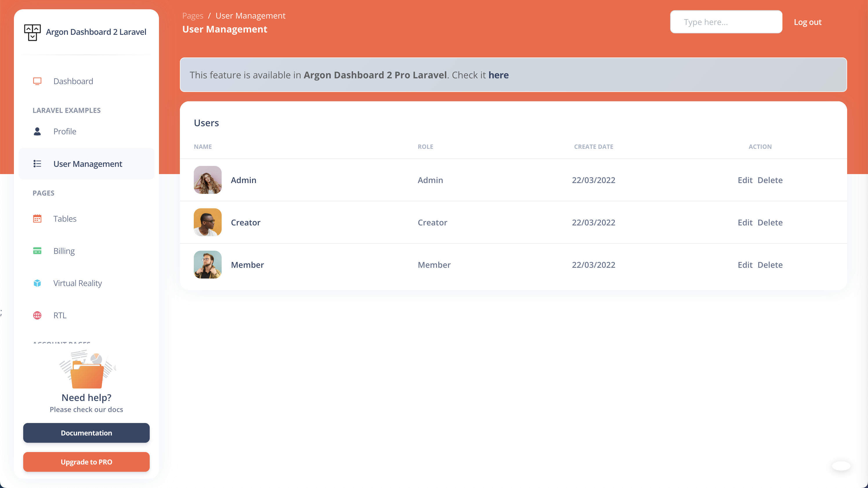Click the Billing credit card icon
This screenshot has height=488, width=868.
(37, 251)
